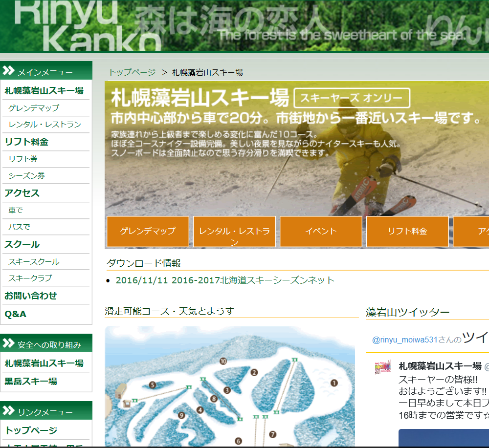This screenshot has width=489, height=448.
Task: Click スキーヤーズ オンリー badge on banner
Action: 352,98
